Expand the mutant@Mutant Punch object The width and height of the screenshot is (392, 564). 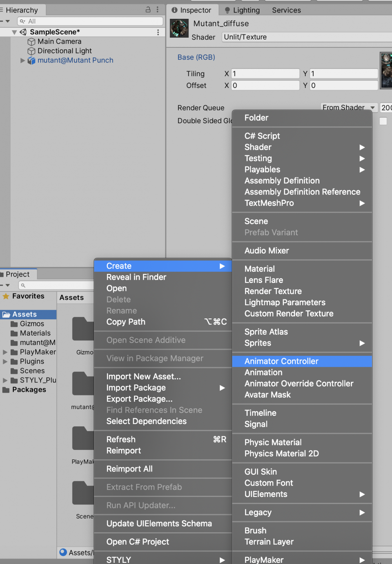point(23,60)
